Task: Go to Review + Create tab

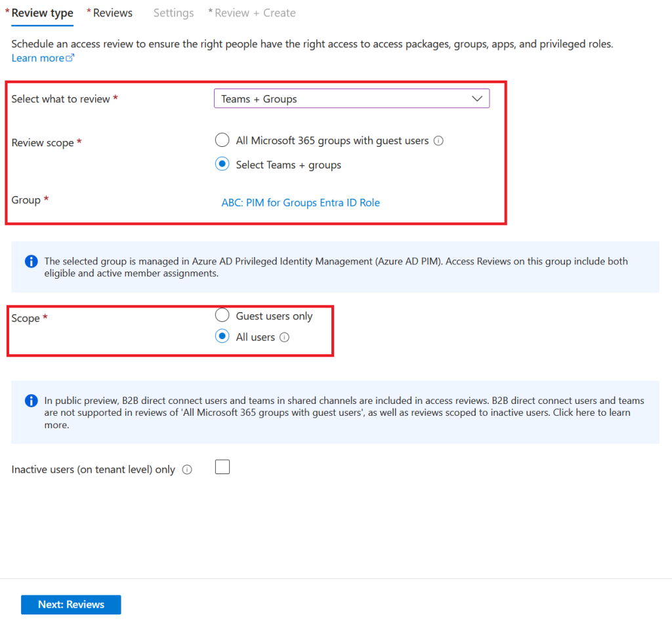Action: (x=255, y=13)
